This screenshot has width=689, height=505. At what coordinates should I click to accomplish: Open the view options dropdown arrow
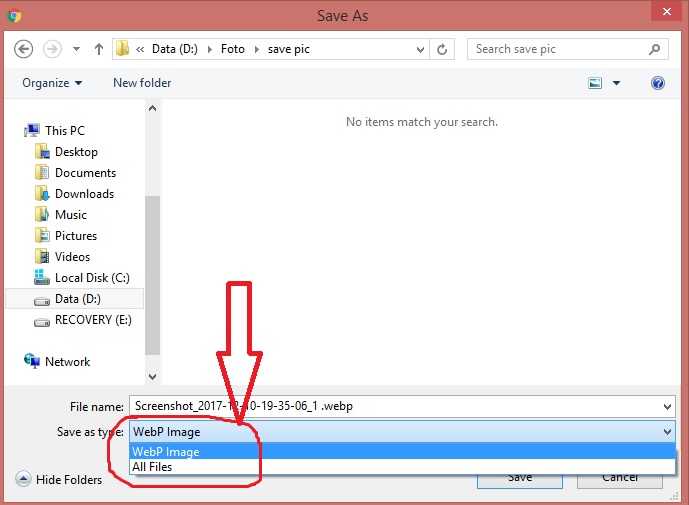616,83
